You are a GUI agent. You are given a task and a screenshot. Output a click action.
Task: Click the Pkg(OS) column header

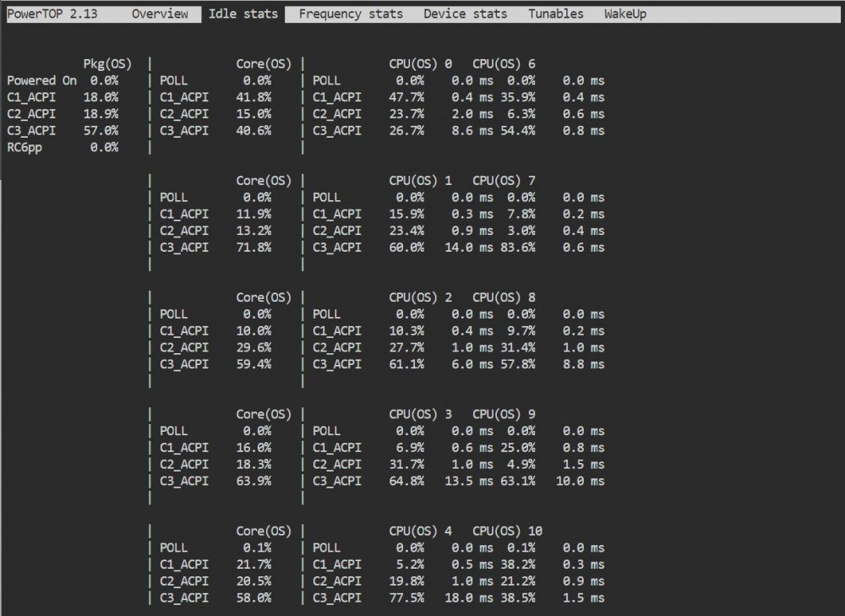pos(107,64)
